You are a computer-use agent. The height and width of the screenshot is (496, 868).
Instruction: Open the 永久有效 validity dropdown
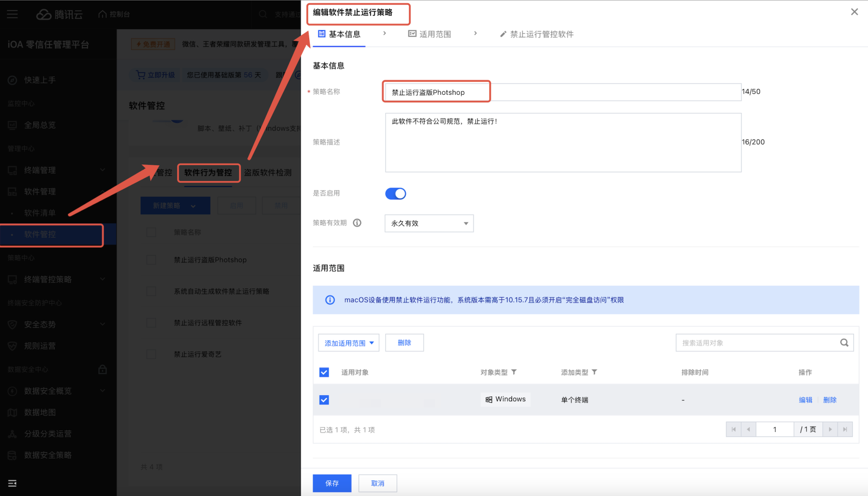tap(429, 223)
